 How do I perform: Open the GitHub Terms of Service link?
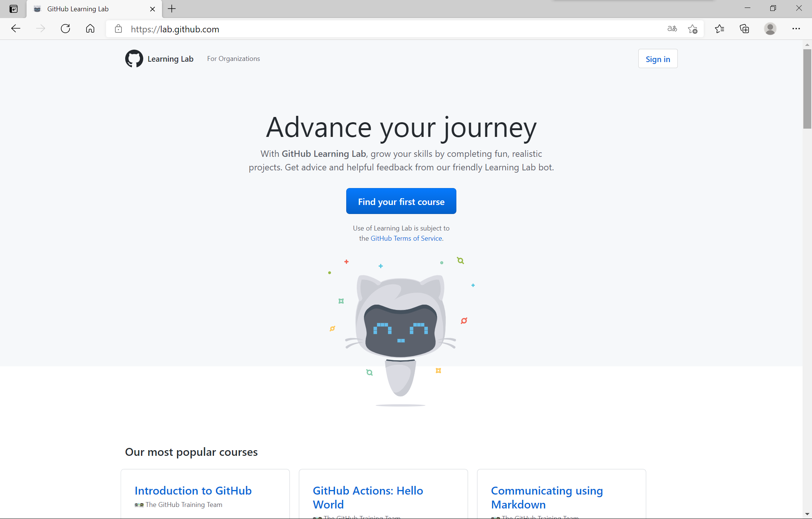coord(406,238)
